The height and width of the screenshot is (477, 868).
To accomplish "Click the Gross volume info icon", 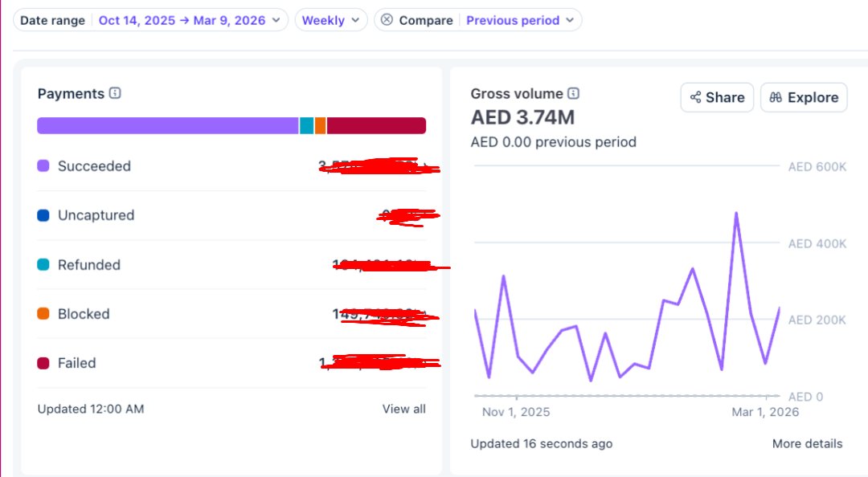I will coord(574,93).
